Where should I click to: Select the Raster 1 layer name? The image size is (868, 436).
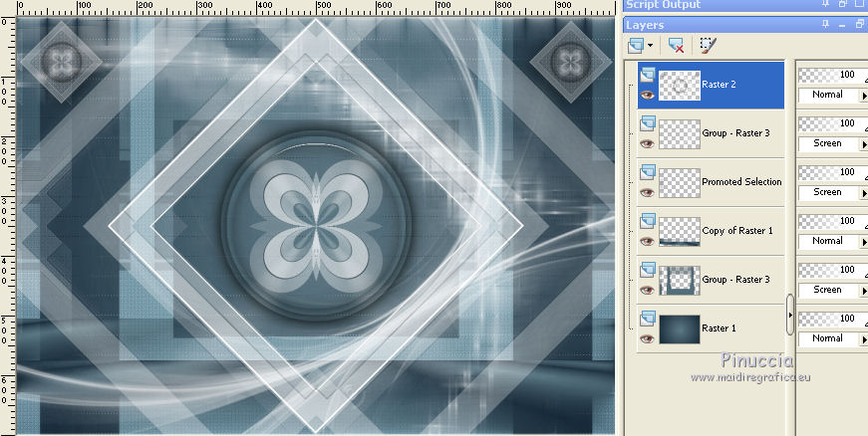pos(719,327)
